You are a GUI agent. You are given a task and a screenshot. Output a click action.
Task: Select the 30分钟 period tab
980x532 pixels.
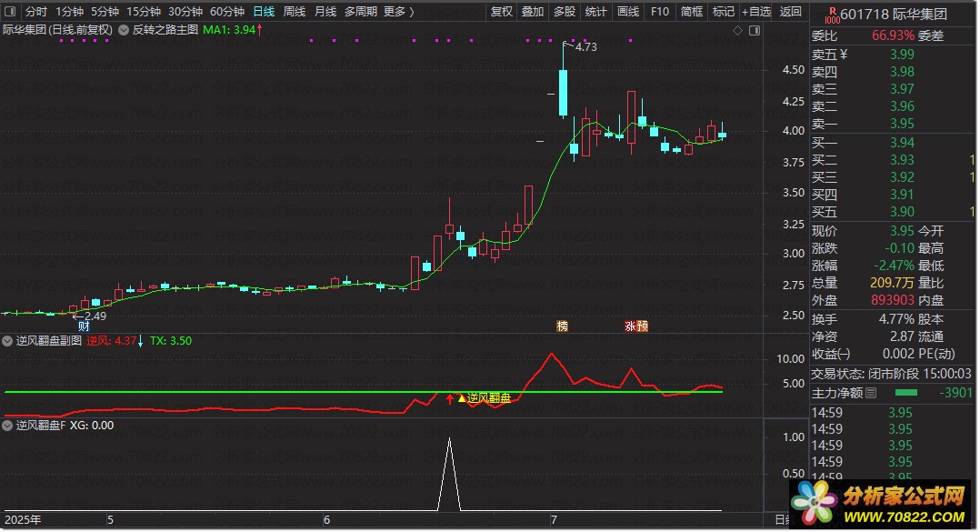point(185,11)
